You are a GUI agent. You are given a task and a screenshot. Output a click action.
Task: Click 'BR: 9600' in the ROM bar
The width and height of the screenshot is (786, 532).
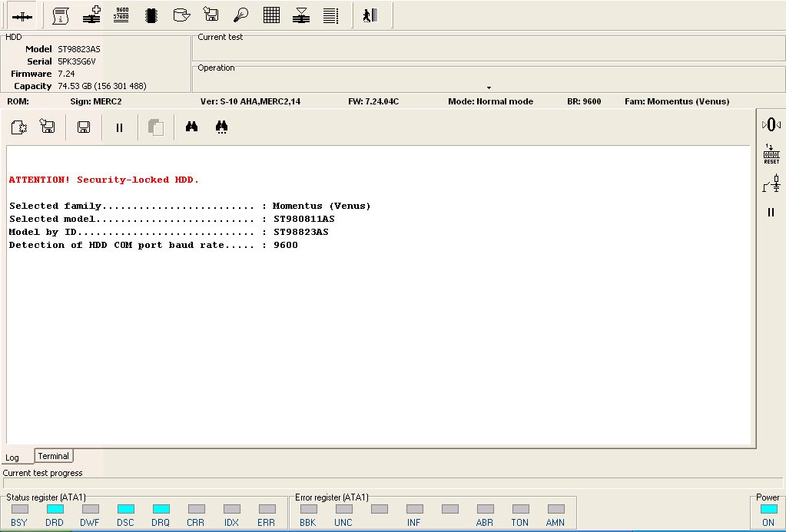click(584, 101)
